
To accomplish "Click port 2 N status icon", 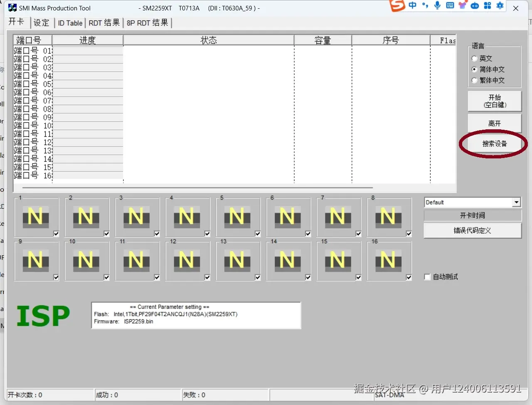I will [86, 217].
